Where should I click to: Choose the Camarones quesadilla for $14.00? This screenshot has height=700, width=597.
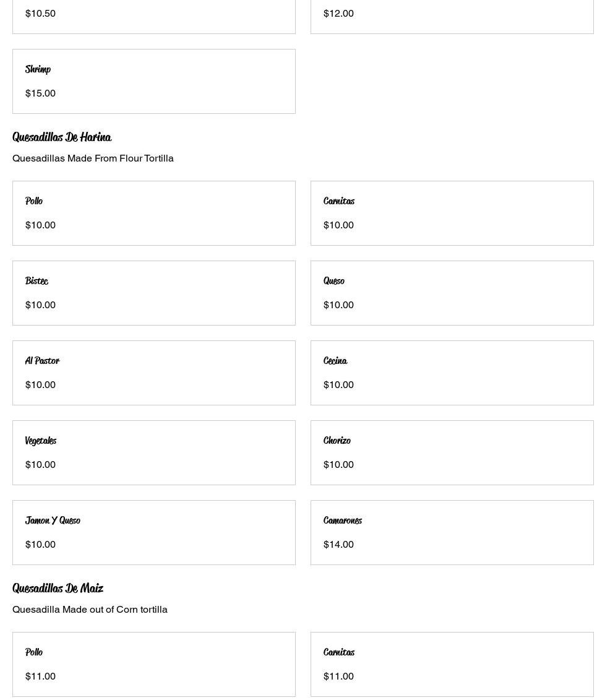(x=452, y=532)
